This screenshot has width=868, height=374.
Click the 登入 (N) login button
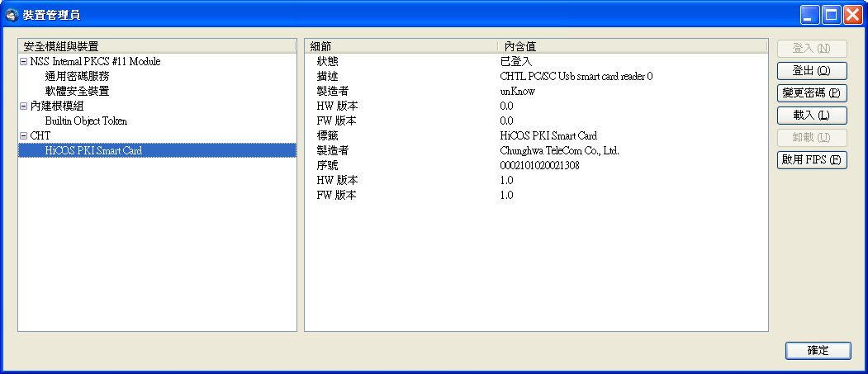point(812,49)
